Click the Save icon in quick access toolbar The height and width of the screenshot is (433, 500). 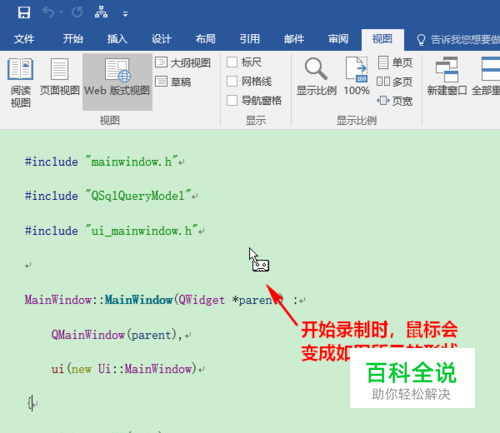pos(24,13)
